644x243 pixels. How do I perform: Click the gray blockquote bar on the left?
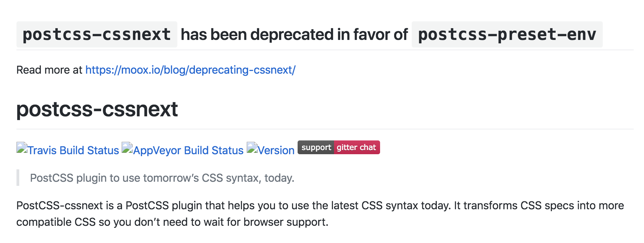pos(18,178)
